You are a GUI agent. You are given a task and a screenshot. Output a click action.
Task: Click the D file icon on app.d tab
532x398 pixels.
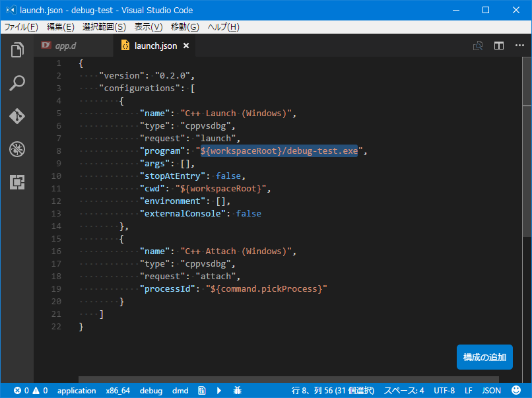point(46,45)
